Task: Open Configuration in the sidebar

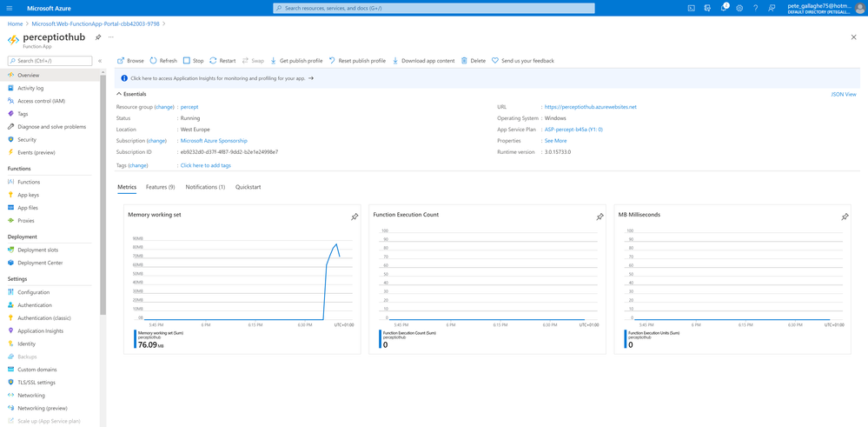Action: point(33,292)
